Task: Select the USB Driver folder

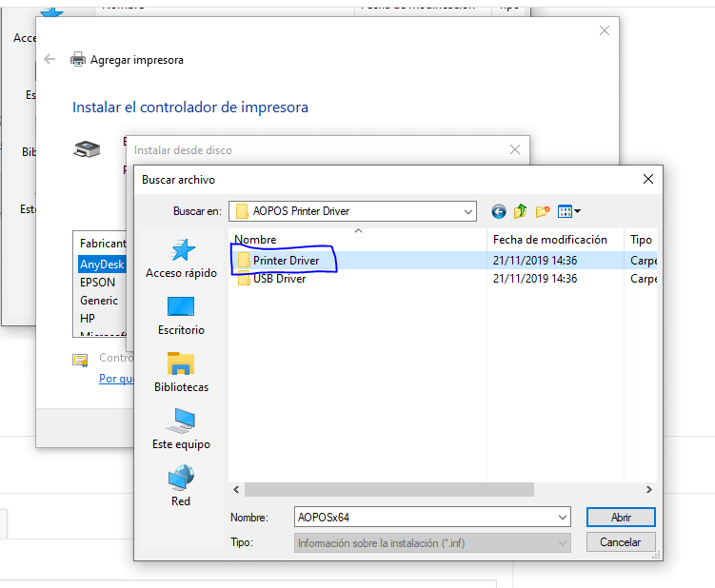Action: (x=279, y=279)
